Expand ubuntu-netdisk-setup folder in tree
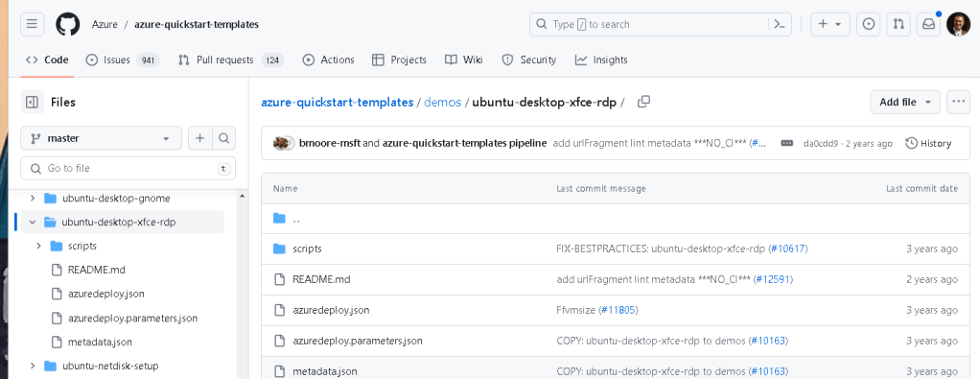This screenshot has width=980, height=379. [32, 366]
